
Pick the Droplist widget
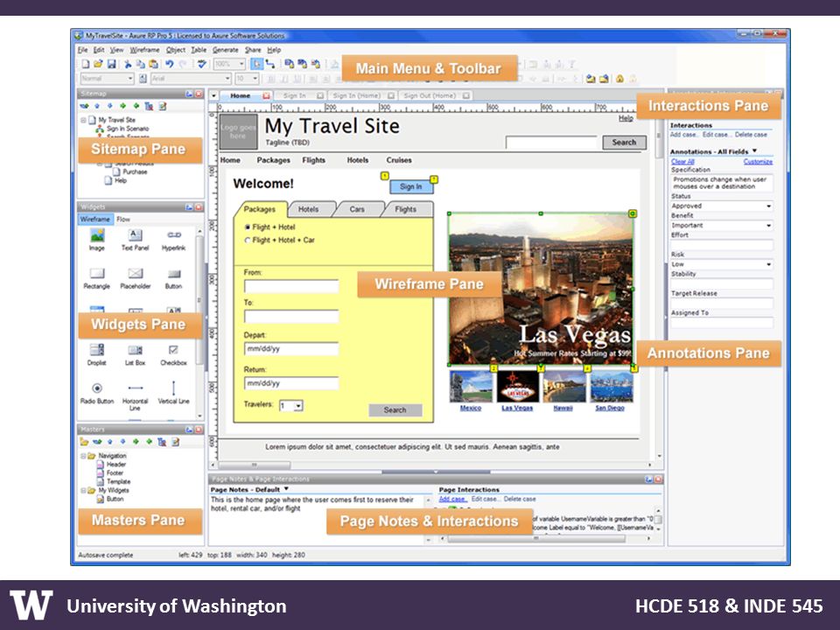97,354
